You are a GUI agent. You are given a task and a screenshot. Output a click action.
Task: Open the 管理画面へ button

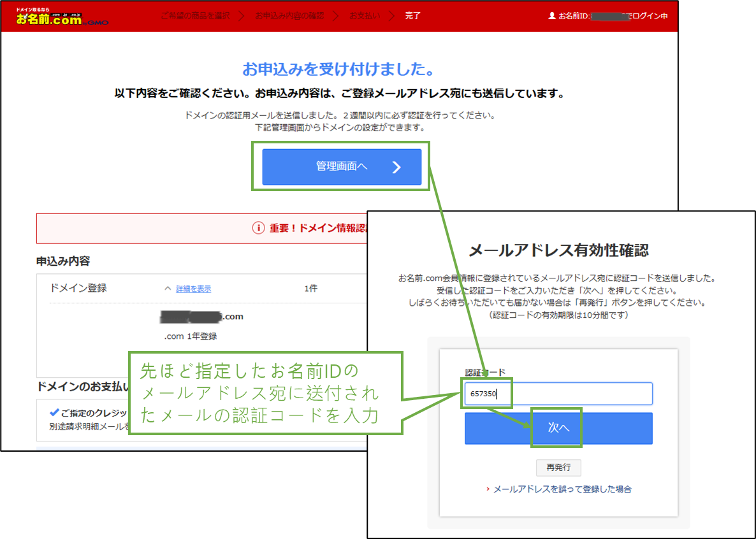342,167
